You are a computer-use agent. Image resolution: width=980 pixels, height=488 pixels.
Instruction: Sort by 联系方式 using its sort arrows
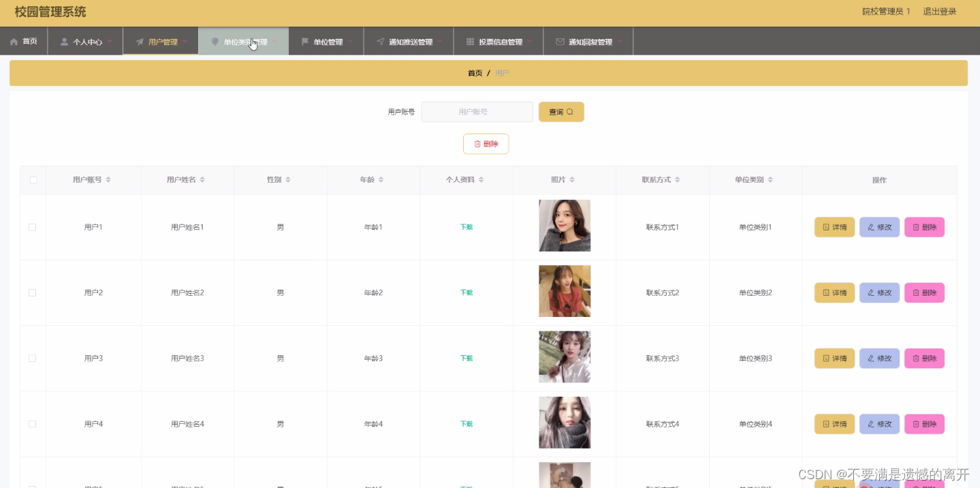point(678,180)
